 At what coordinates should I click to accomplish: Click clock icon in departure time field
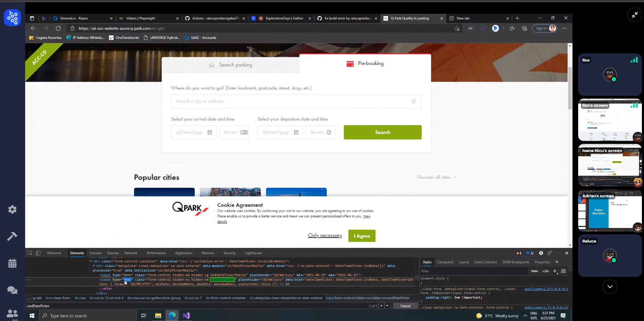point(329,132)
